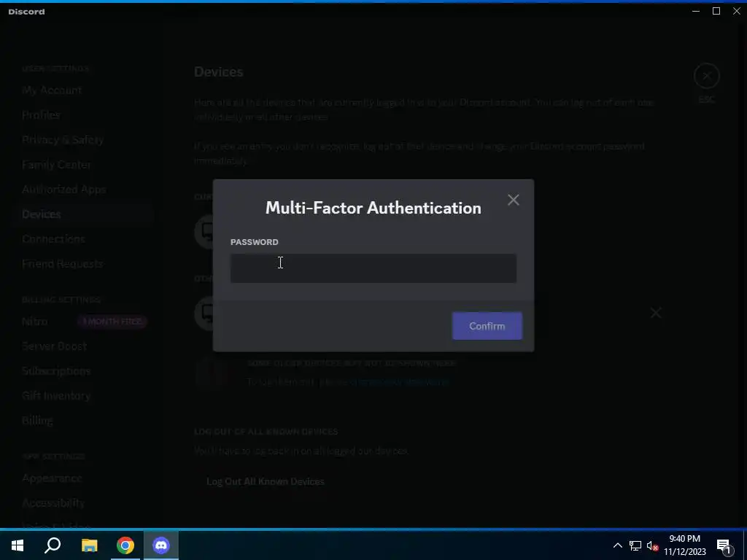
Task: Log out the other device with X icon
Action: click(656, 313)
